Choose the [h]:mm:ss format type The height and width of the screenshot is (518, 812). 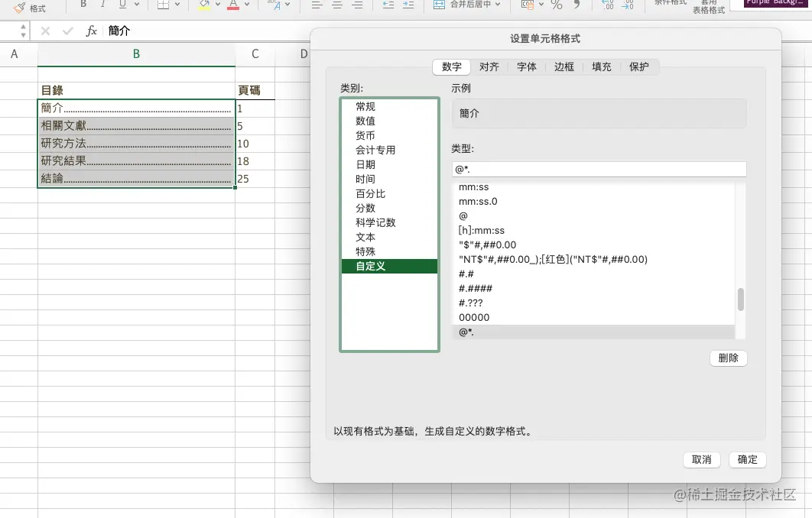[x=593, y=230]
